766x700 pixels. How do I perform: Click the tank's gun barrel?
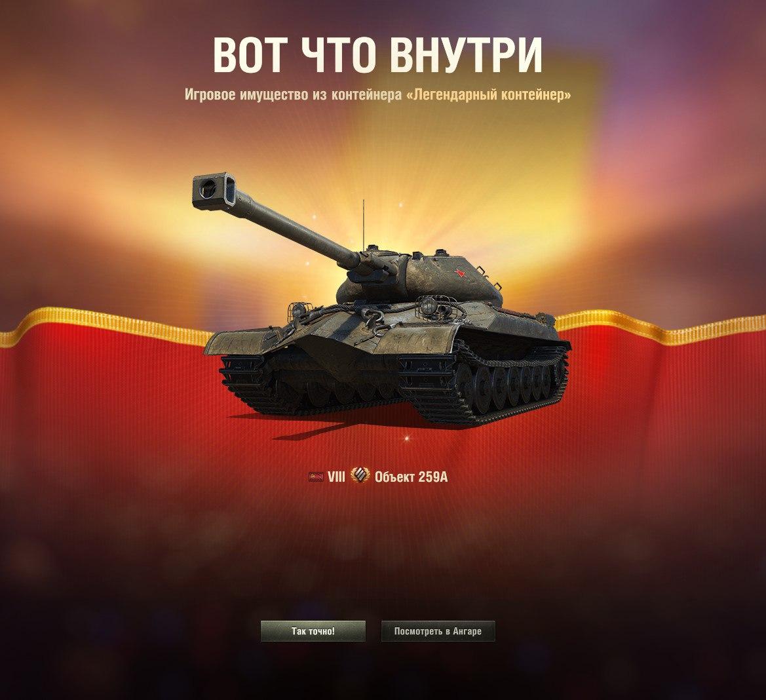coord(293,225)
